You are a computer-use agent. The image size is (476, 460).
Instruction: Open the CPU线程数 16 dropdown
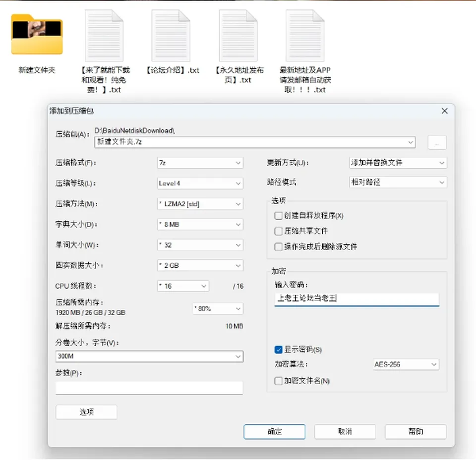(183, 286)
